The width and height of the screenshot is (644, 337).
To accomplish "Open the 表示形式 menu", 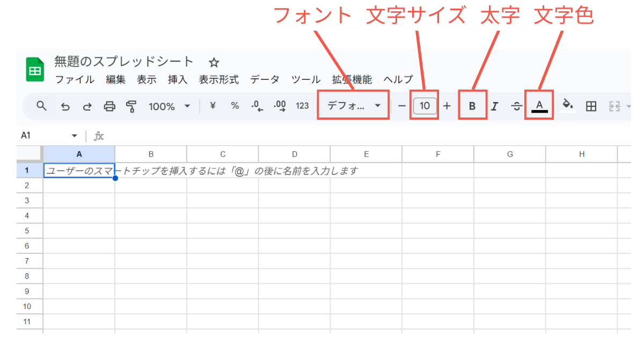I will tap(218, 79).
